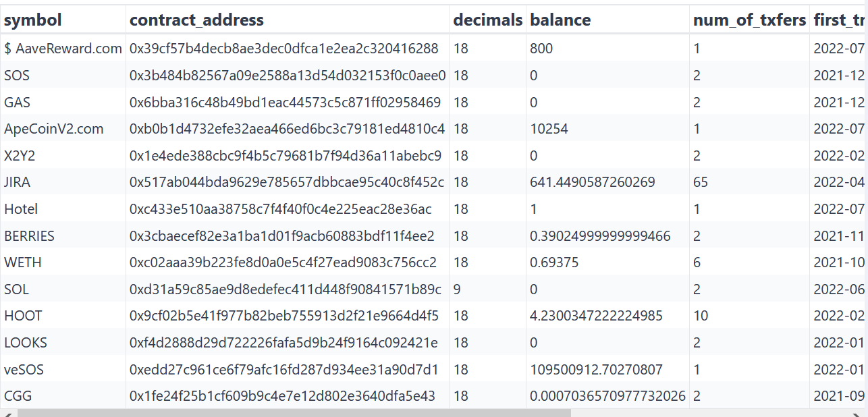Click address 0x3b484b82567a09e2588a13d54d032153f0c0aee0
Viewport: 868px width, 417px height.
(288, 76)
